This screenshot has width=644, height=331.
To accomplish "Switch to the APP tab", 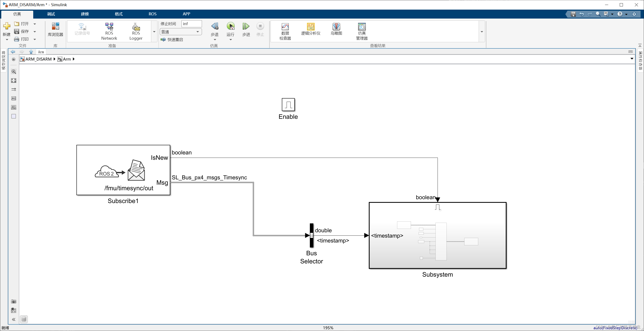I will click(x=186, y=14).
